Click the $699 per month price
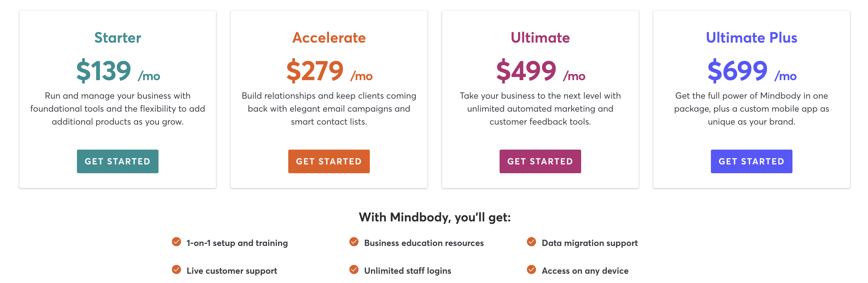Viewport: 868px width, 283px height. tap(751, 71)
